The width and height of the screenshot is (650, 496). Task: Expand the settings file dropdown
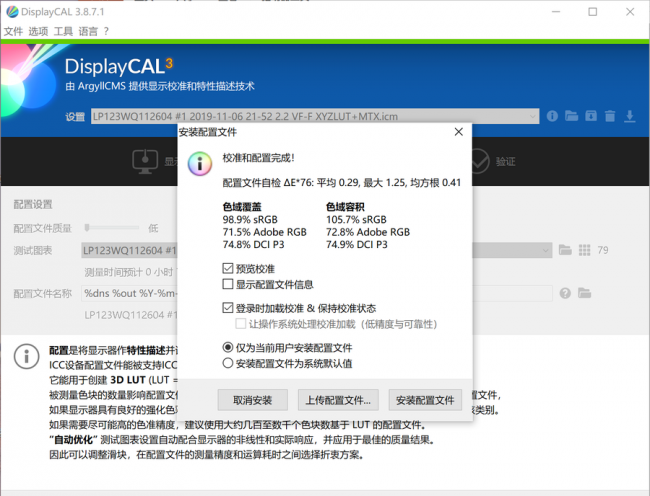[x=533, y=116]
